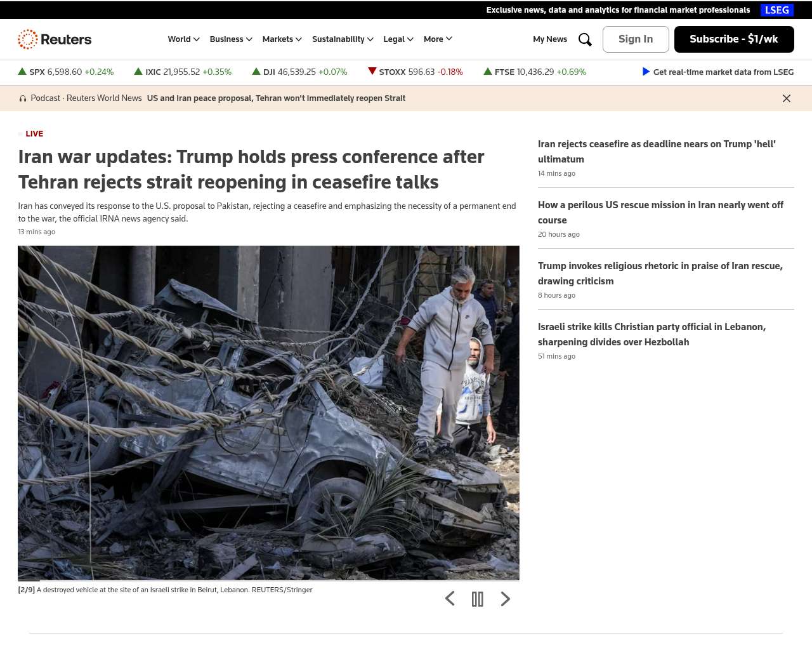Click the blue LSEG market data arrow
Image resolution: width=812 pixels, height=650 pixels.
[x=646, y=72]
